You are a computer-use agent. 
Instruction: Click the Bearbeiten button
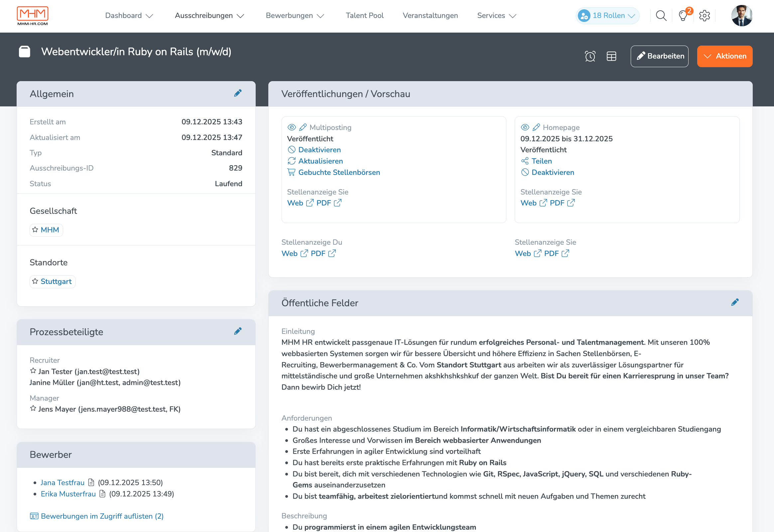tap(659, 56)
